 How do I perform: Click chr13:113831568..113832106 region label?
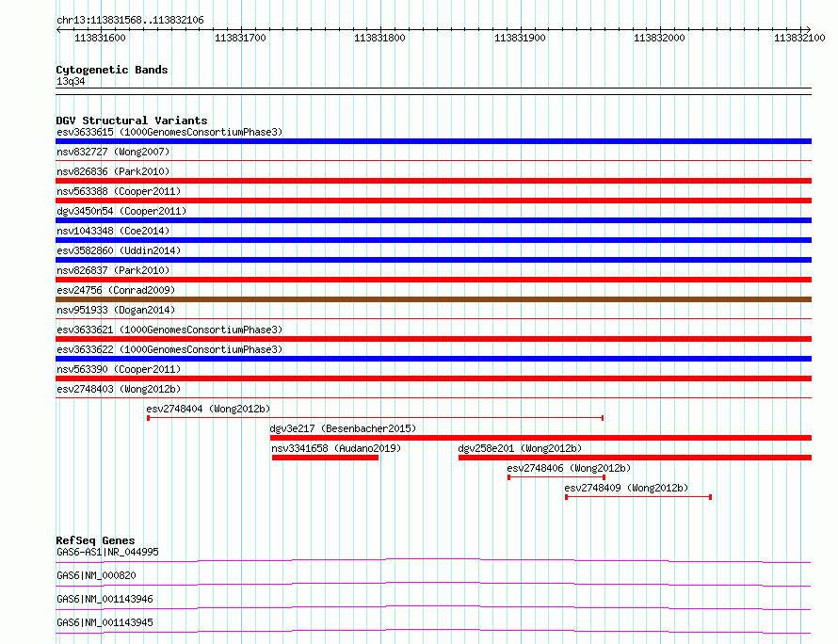pos(130,21)
